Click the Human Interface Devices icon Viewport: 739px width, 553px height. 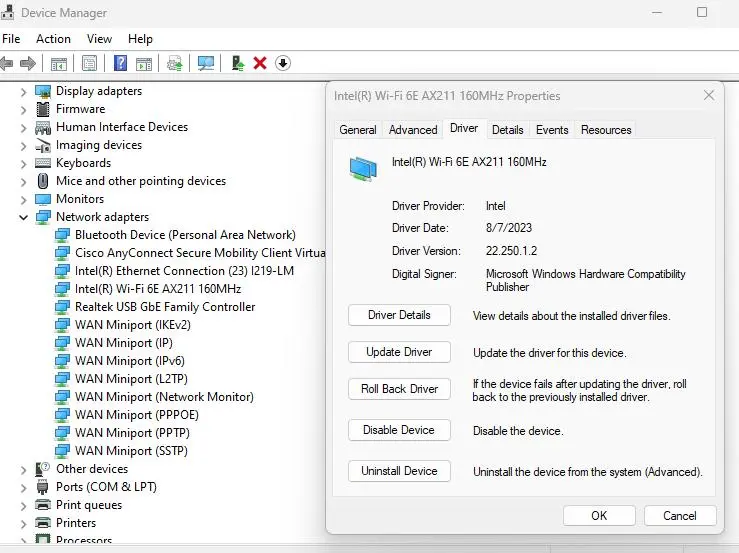click(43, 127)
